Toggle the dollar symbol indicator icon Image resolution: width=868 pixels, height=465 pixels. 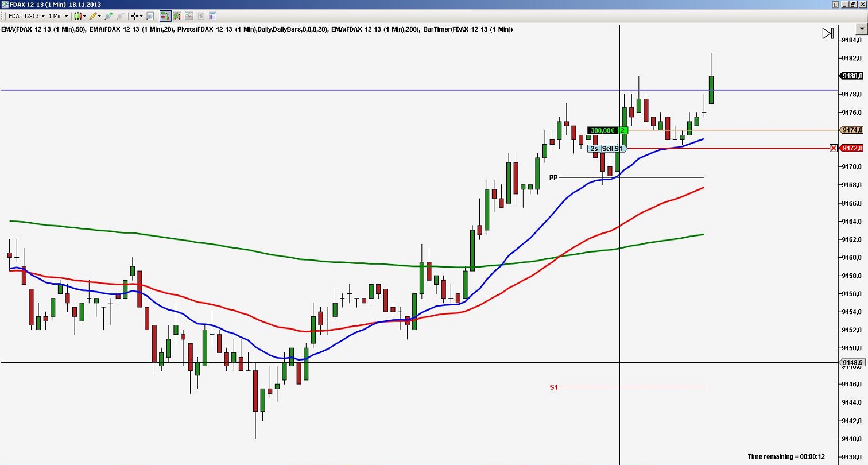click(200, 16)
